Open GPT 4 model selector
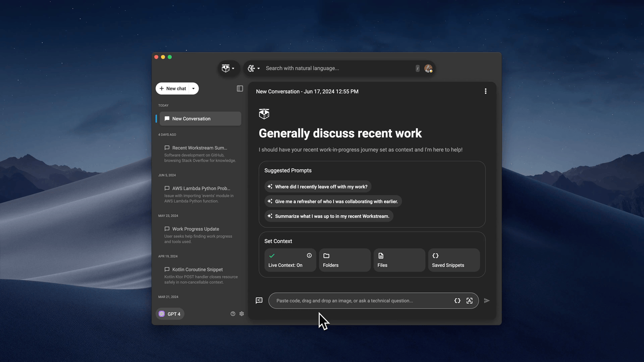This screenshot has width=644, height=362. click(170, 314)
